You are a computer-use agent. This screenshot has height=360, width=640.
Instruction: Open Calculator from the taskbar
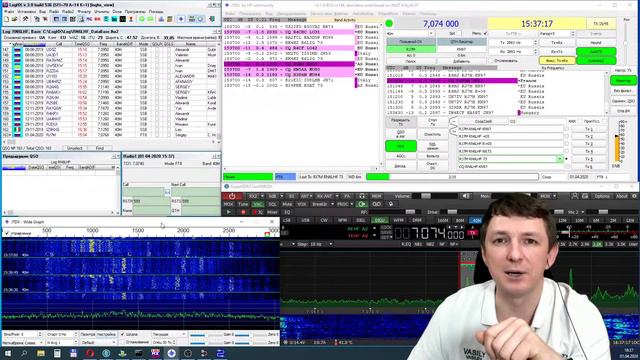pyautogui.click(x=57, y=353)
